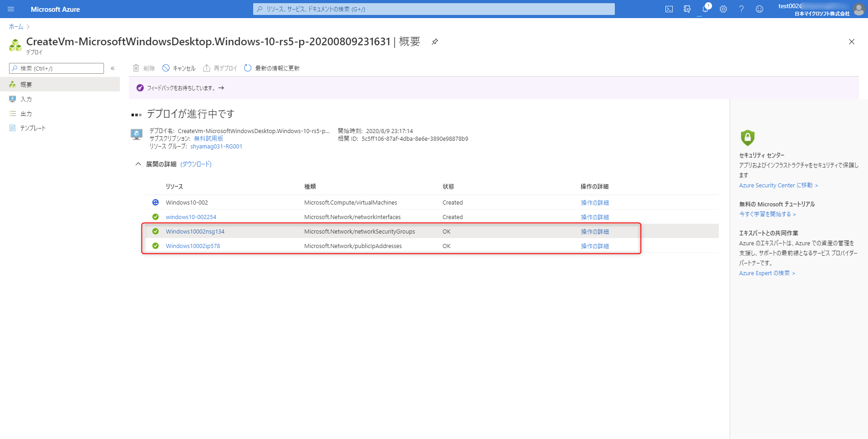The width and height of the screenshot is (868, 439).
Task: Click the Windows10-002 in-progress status icon
Action: tap(156, 202)
